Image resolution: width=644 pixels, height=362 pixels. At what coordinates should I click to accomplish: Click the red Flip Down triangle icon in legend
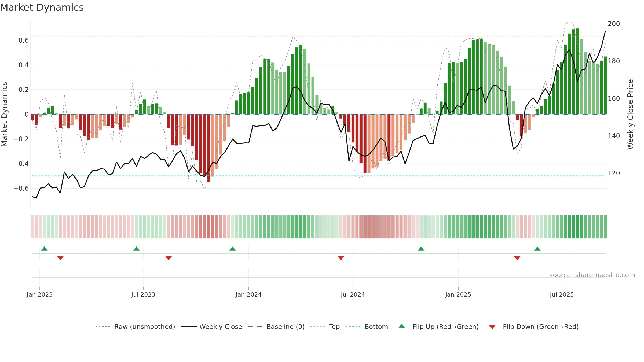492,327
